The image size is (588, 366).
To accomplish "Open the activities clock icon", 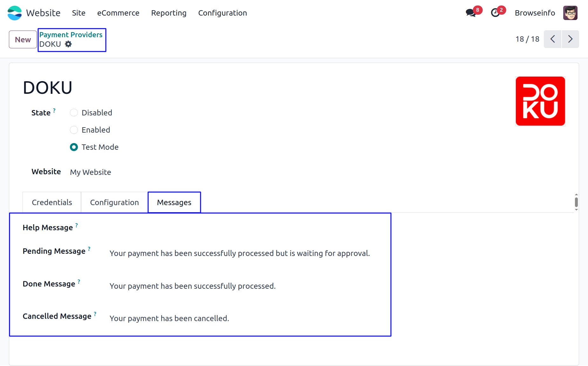I will click(x=495, y=13).
